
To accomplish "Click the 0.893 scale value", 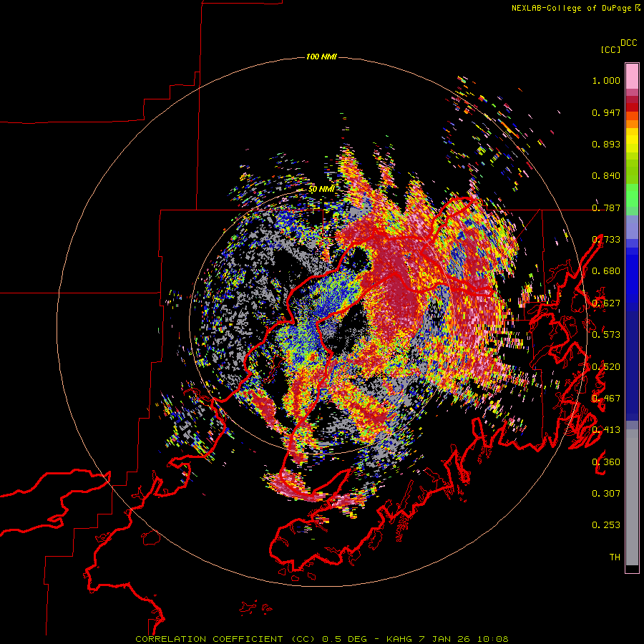I will coord(606,144).
